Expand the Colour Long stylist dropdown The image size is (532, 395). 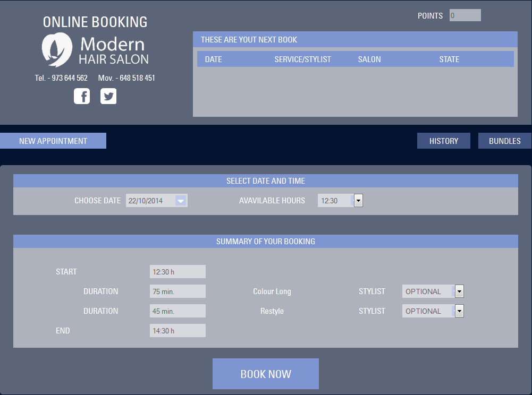pos(459,291)
